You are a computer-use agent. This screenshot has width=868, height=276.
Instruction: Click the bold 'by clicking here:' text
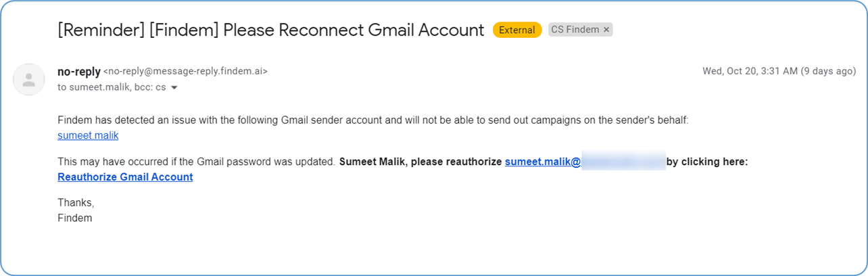click(x=707, y=162)
